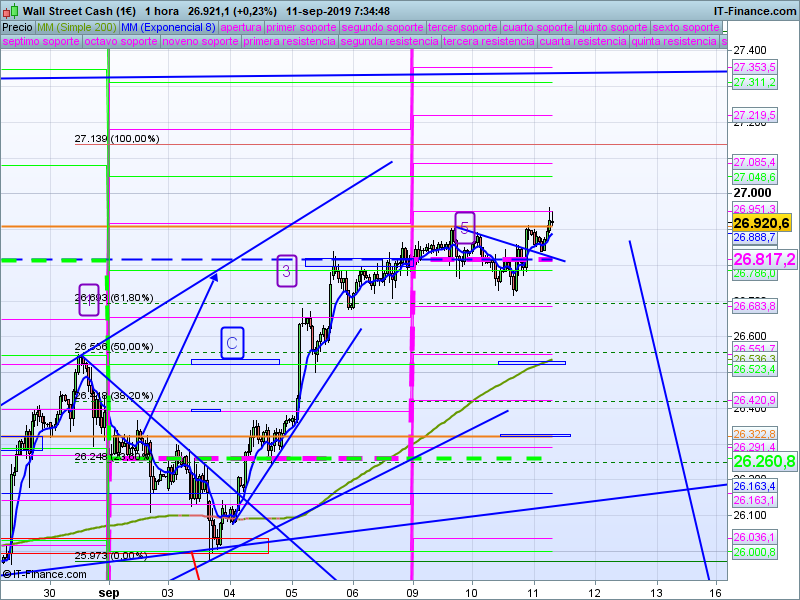Select the blue 'C' wave label box
The height and width of the screenshot is (600, 800).
tap(232, 343)
